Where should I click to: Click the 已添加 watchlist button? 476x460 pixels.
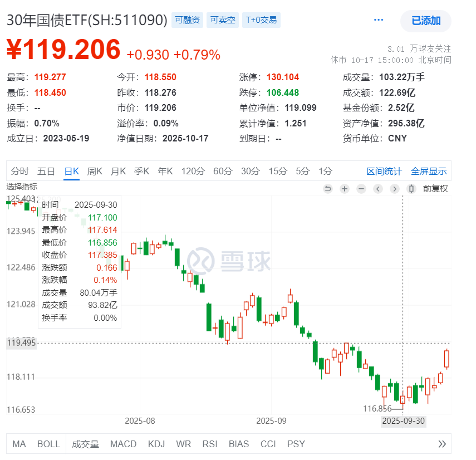pyautogui.click(x=425, y=21)
